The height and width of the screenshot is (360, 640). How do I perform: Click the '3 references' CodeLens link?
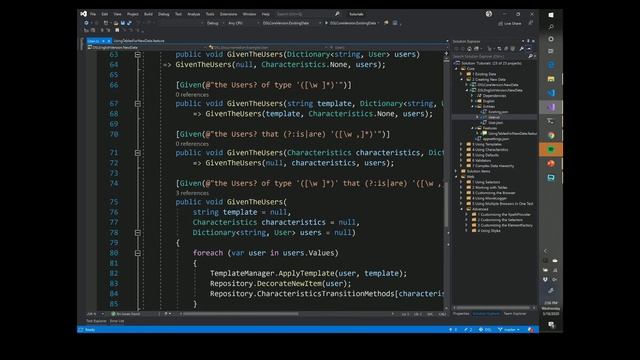tap(192, 193)
